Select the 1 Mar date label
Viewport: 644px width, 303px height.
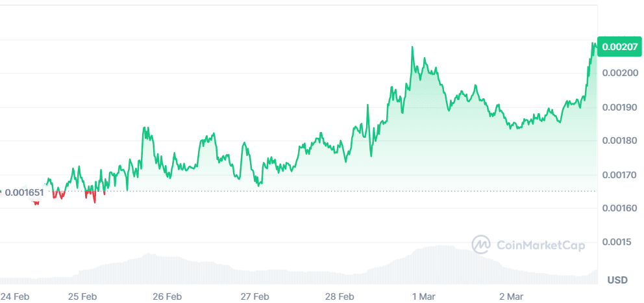coord(424,296)
